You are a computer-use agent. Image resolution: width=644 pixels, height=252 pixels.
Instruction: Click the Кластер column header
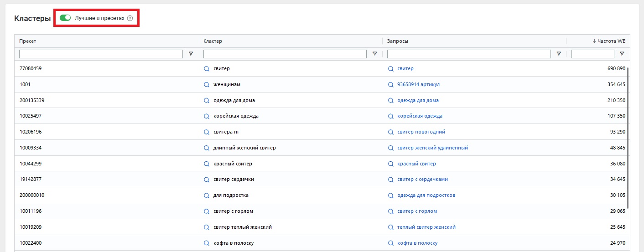pyautogui.click(x=213, y=41)
